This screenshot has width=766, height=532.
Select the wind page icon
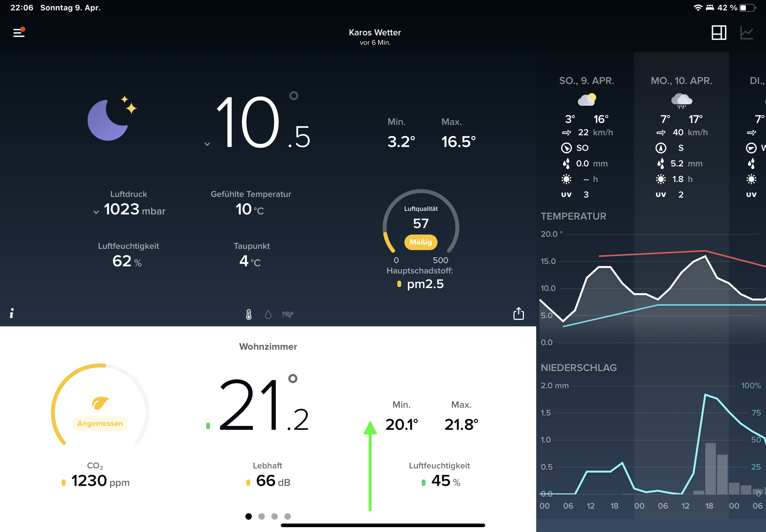pyautogui.click(x=288, y=314)
